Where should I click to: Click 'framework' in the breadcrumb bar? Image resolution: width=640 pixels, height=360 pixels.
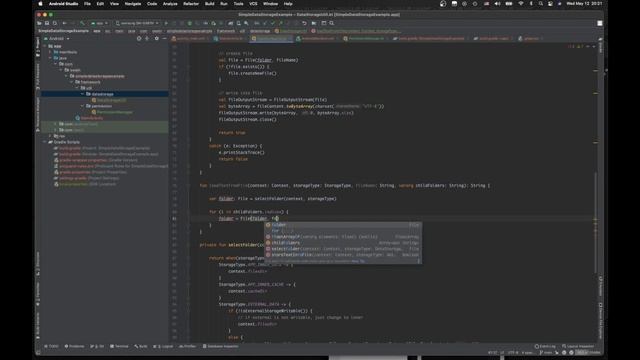click(x=226, y=31)
